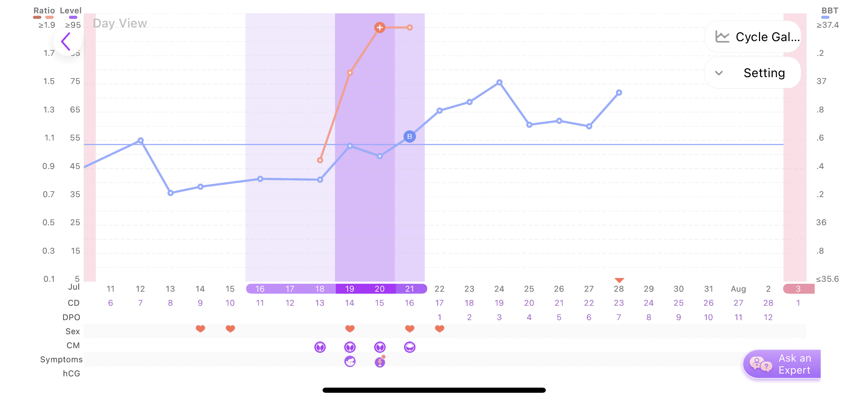Toggle the Ratio legend at top left
Image resolution: width=868 pixels, height=401 pixels.
44,11
